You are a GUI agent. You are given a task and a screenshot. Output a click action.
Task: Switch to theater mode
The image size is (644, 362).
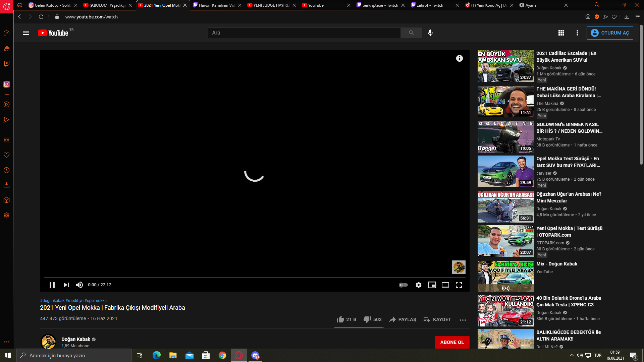(445, 285)
